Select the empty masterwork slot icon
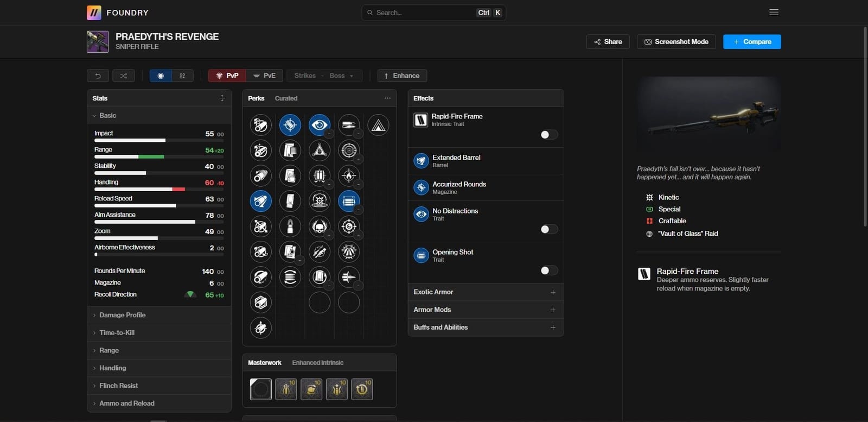 (x=260, y=389)
